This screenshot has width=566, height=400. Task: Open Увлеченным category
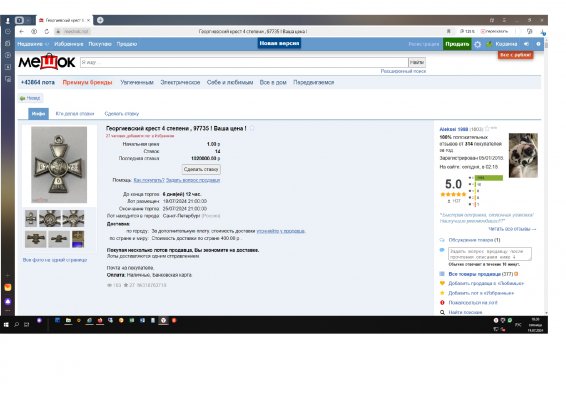137,82
